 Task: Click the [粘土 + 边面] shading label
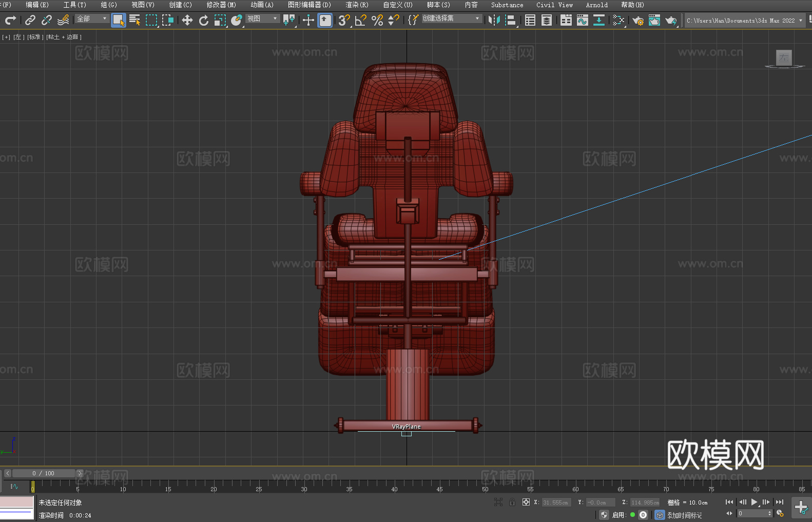pos(64,37)
